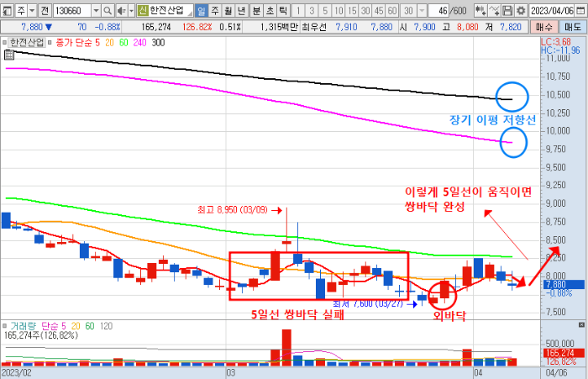588x379 pixels.
Task: Toggle the 전 button next to stock code
Action: point(45,11)
